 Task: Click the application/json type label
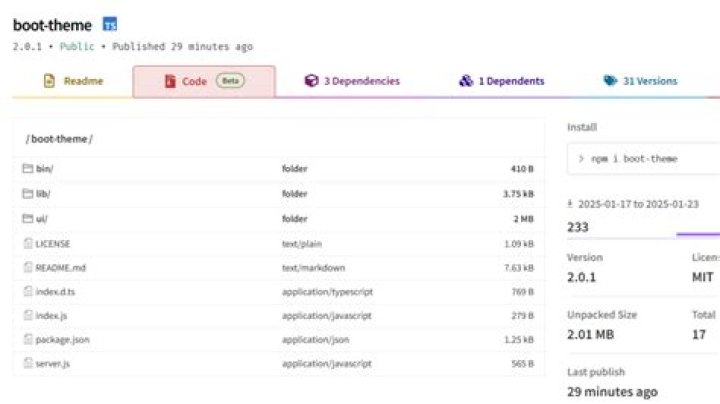click(315, 339)
